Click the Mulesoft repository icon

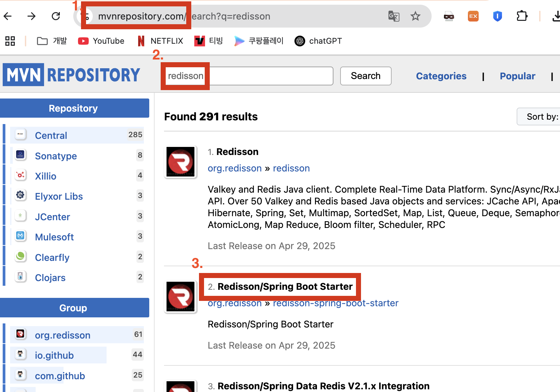coord(21,236)
